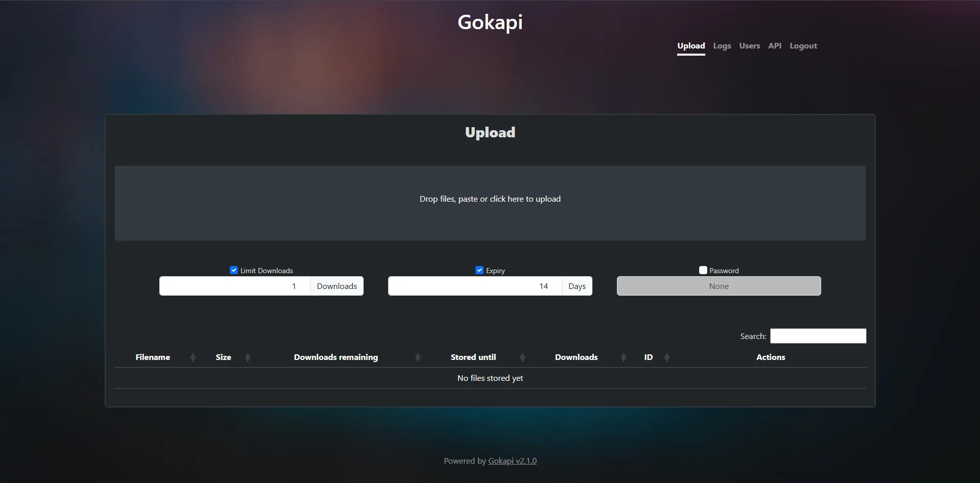The height and width of the screenshot is (483, 980).
Task: Switch to the Logs page
Action: (722, 45)
